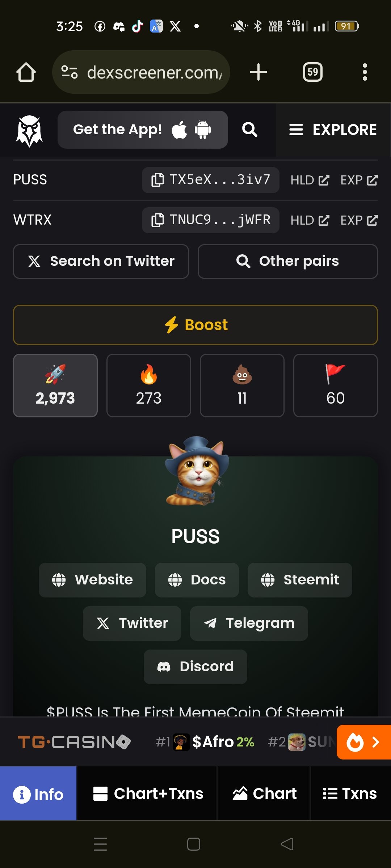Vote with the poop reaction 11
Viewport: 391px width, 868px height.
pyautogui.click(x=242, y=386)
